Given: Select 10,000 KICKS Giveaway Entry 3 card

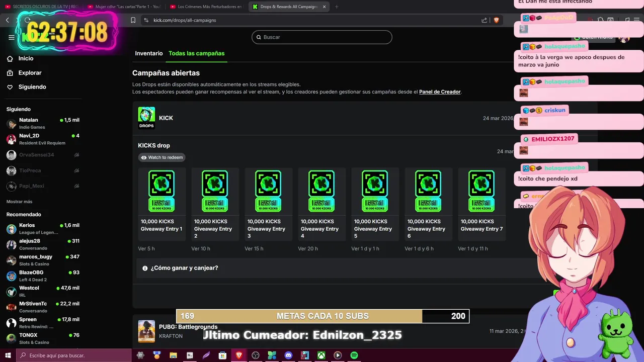Looking at the screenshot, I should (268, 204).
